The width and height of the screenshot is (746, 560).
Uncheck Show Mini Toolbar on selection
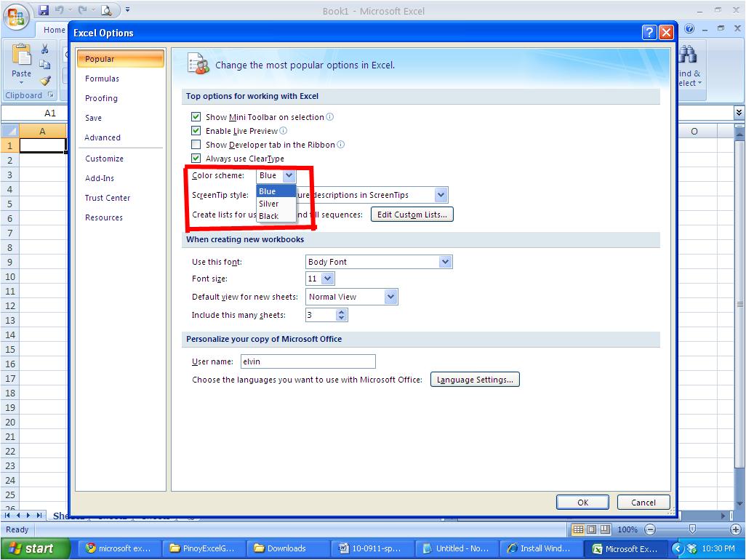click(196, 116)
